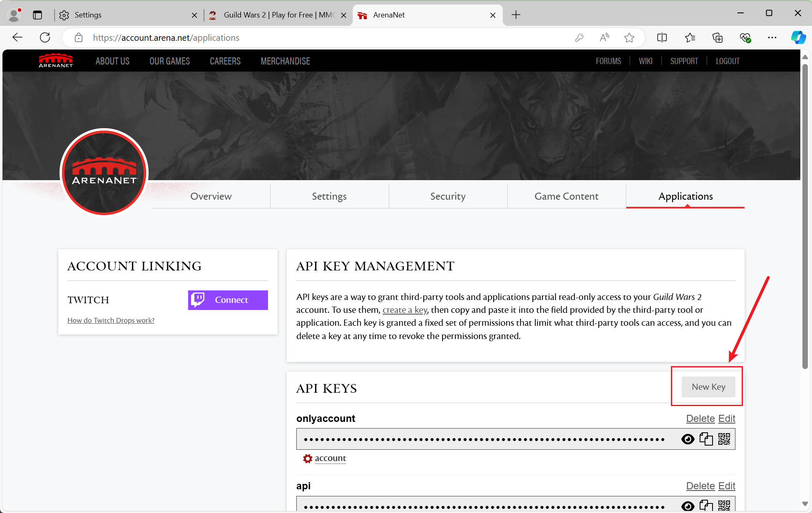Open Collections icon
The image size is (812, 513).
click(718, 38)
